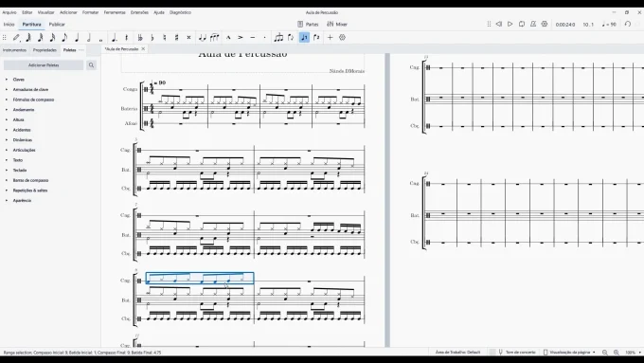This screenshot has height=363, width=644.
Task: Search palettes with the magnifier icon
Action: click(x=91, y=65)
